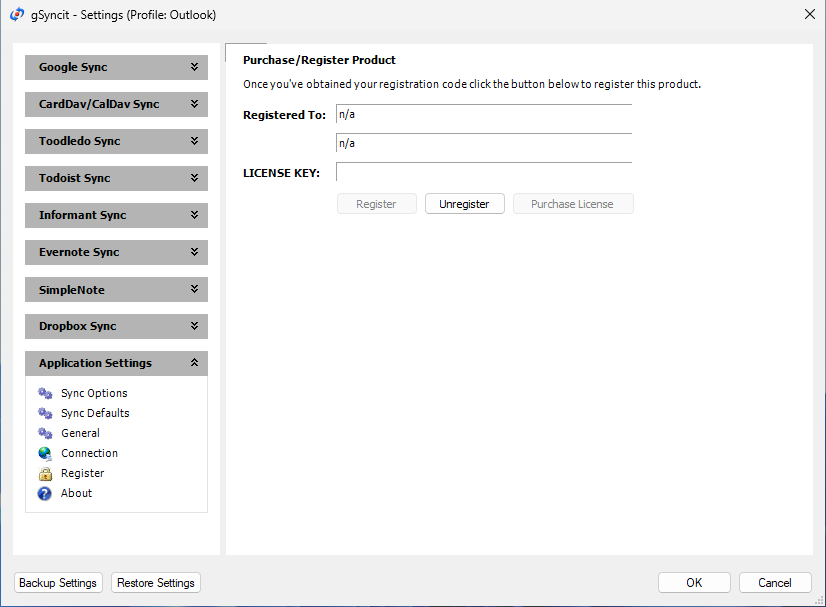Open Sync Defaults settings page
This screenshot has height=607, width=826.
pyautogui.click(x=95, y=414)
